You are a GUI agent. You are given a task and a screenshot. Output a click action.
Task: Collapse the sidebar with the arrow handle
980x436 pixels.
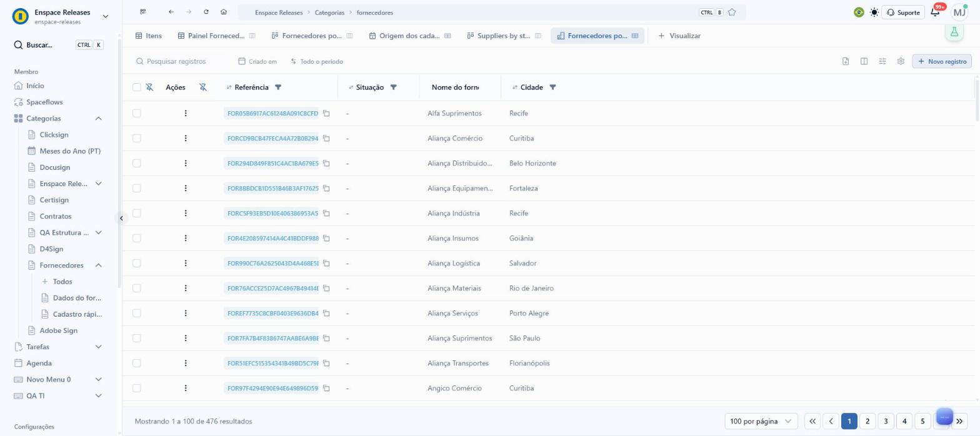121,218
